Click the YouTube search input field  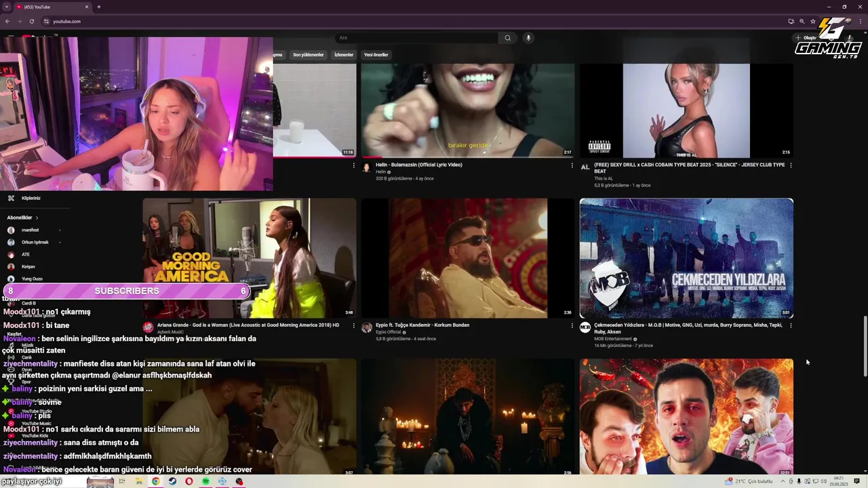click(416, 38)
